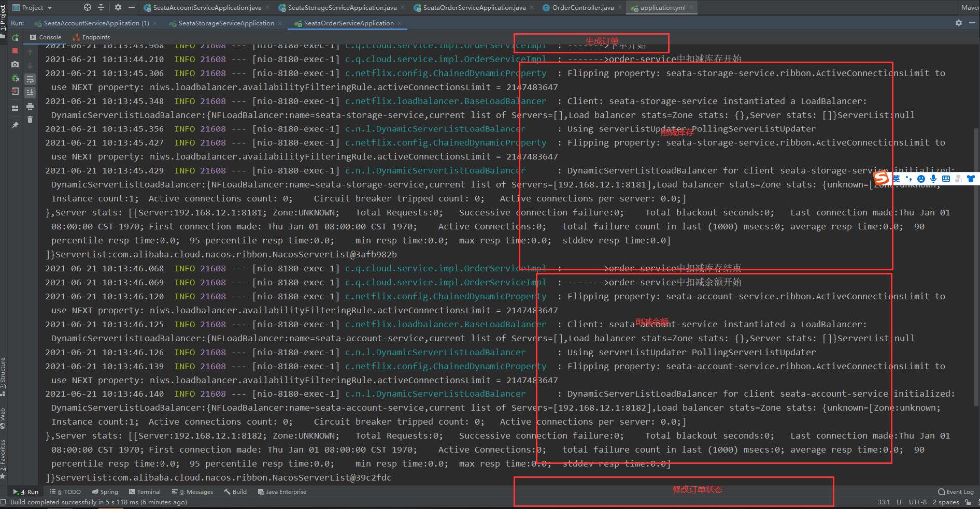Click the 33:1 line-column indicator

tap(884, 502)
